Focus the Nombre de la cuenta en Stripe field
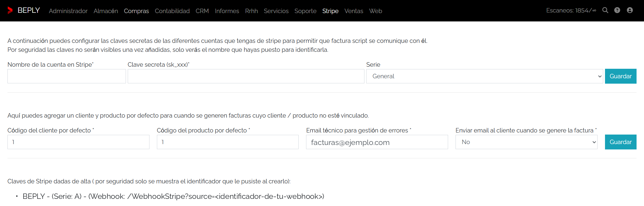The image size is (644, 206). point(67,76)
